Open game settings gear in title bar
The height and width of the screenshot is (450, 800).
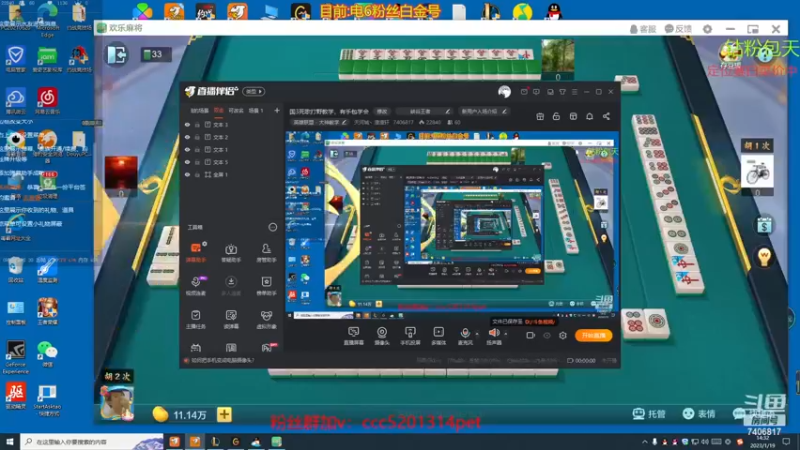[707, 29]
